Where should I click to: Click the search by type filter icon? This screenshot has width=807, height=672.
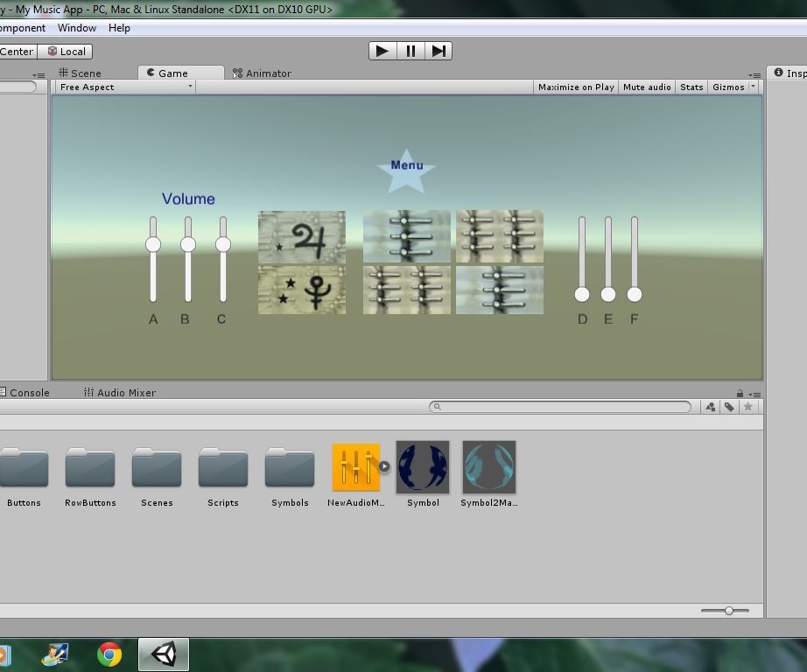tap(711, 407)
